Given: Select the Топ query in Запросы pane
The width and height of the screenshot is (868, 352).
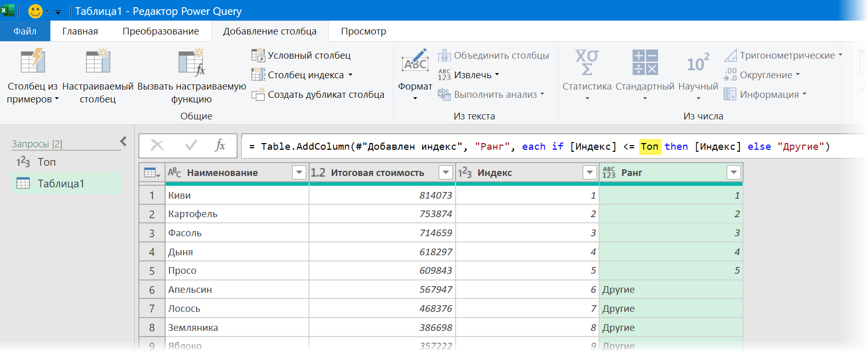Looking at the screenshot, I should [x=67, y=162].
